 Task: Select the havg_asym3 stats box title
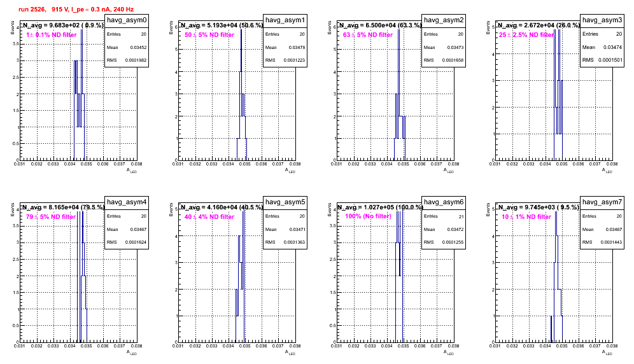pos(602,20)
